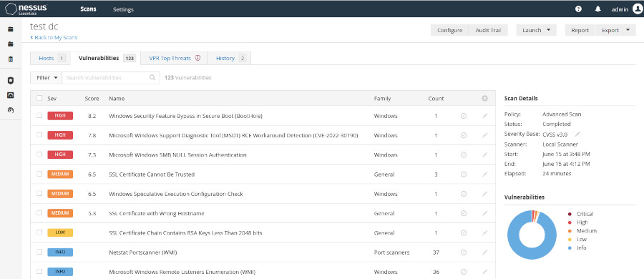The height and width of the screenshot is (279, 644).
Task: Click the Report button
Action: click(580, 30)
